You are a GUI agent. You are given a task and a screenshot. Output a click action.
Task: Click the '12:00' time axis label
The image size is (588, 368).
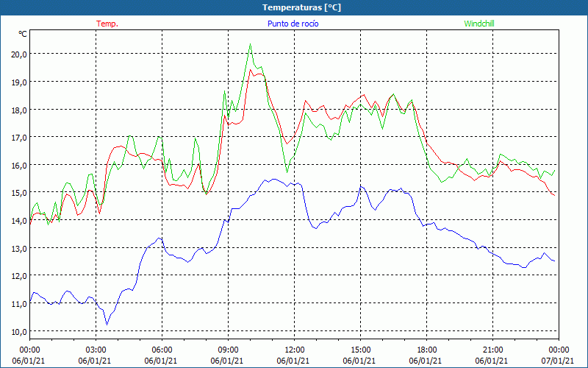pos(295,350)
